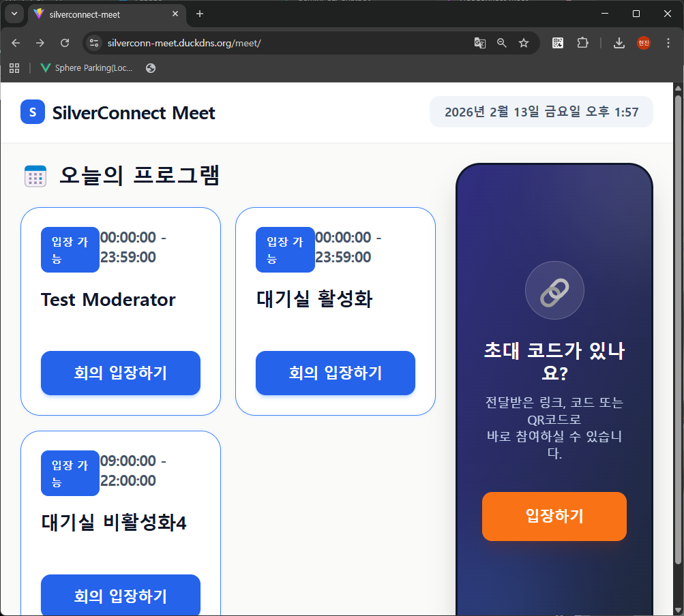Image resolution: width=684 pixels, height=616 pixels.
Task: Click the address bar URL field
Action: (273, 43)
